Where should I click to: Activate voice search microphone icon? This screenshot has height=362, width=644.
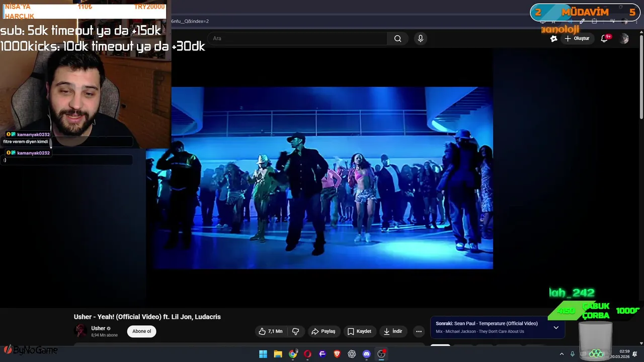pos(421,39)
